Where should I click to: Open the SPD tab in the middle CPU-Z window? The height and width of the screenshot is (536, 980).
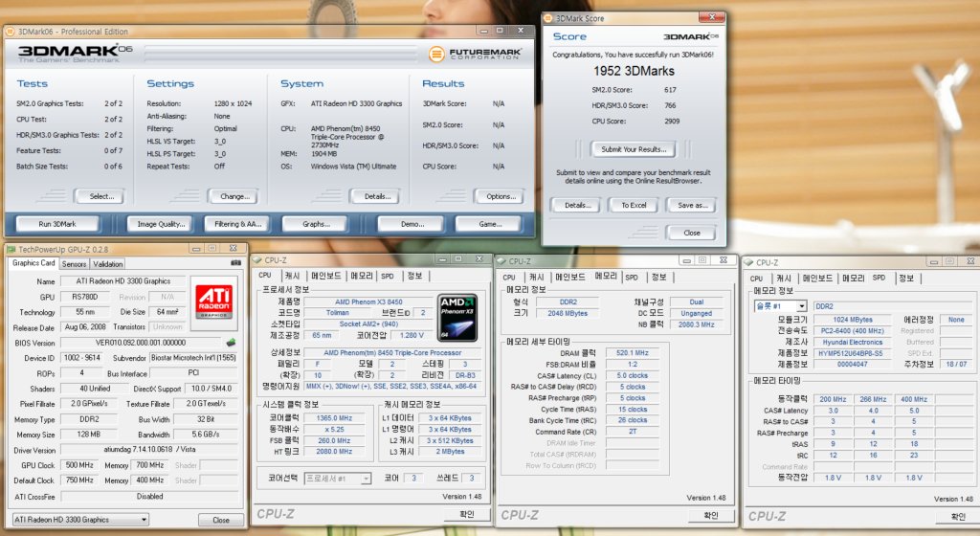(632, 277)
